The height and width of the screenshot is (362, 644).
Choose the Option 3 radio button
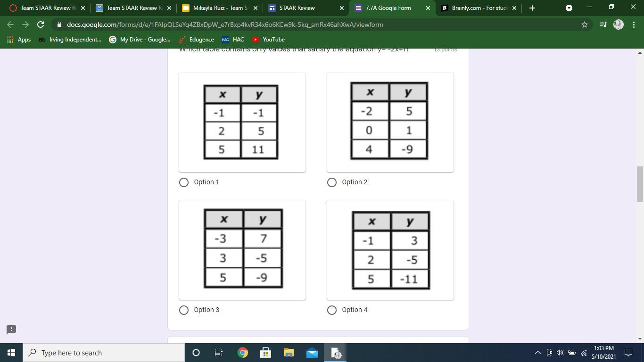pos(184,310)
